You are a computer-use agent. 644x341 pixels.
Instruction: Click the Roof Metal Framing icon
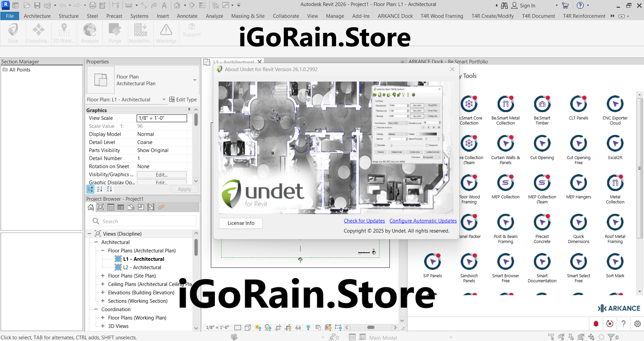(615, 223)
